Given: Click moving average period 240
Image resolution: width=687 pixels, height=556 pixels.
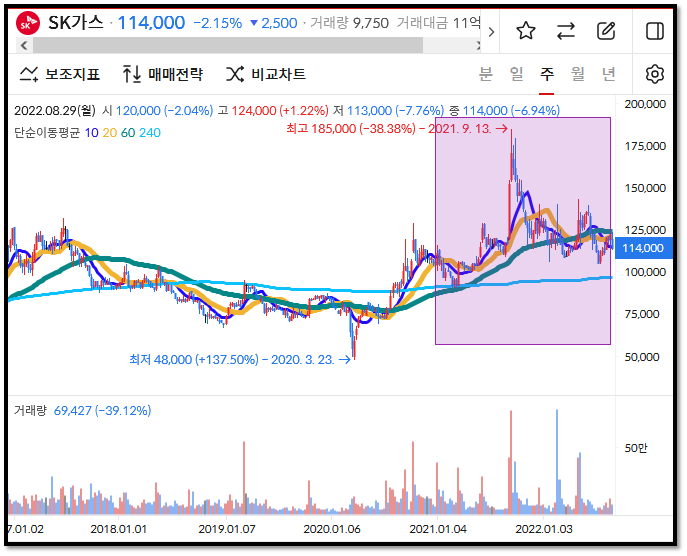Looking at the screenshot, I should [x=150, y=133].
